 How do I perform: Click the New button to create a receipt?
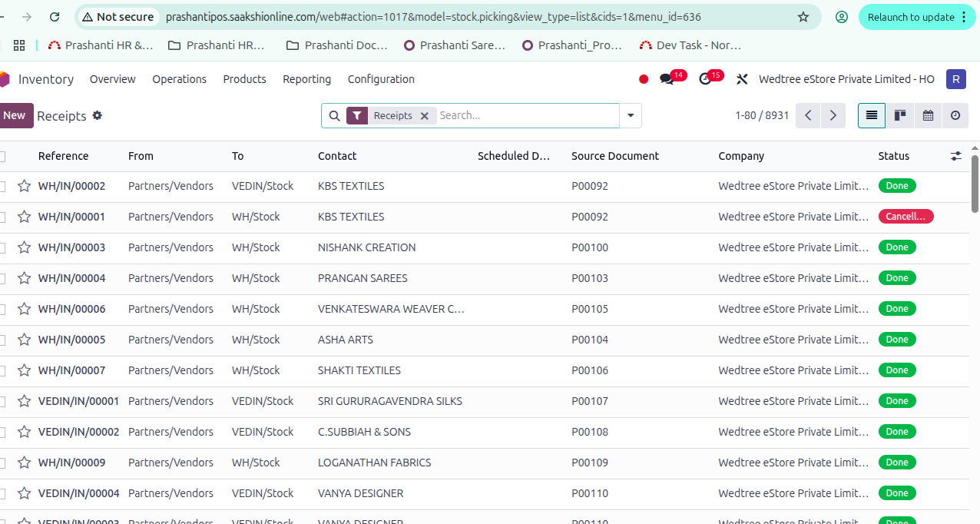tap(15, 115)
